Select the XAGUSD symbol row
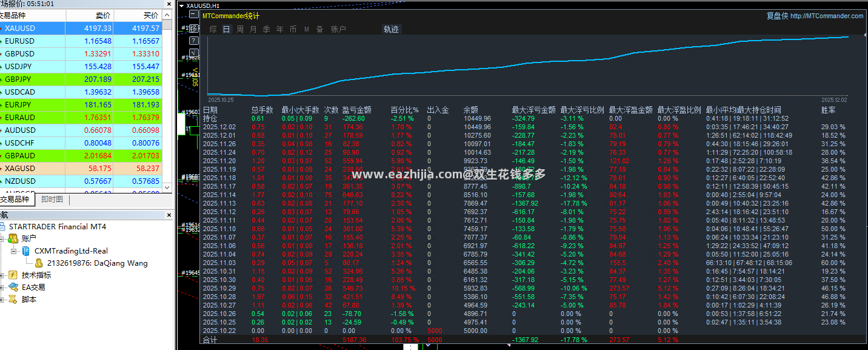Viewport: 868px width, 350px height. pyautogui.click(x=81, y=169)
